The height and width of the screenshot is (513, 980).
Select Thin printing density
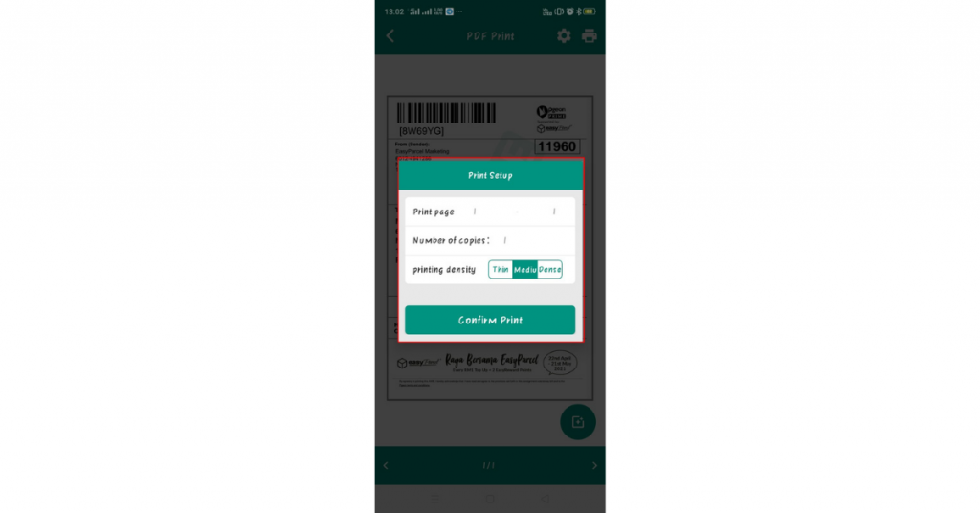tap(500, 269)
